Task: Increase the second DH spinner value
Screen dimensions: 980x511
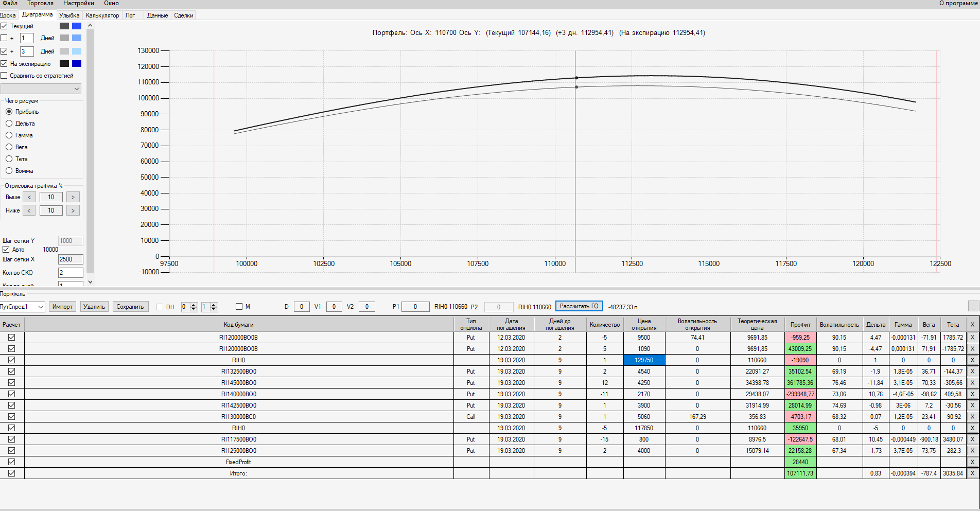Action: coord(214,305)
